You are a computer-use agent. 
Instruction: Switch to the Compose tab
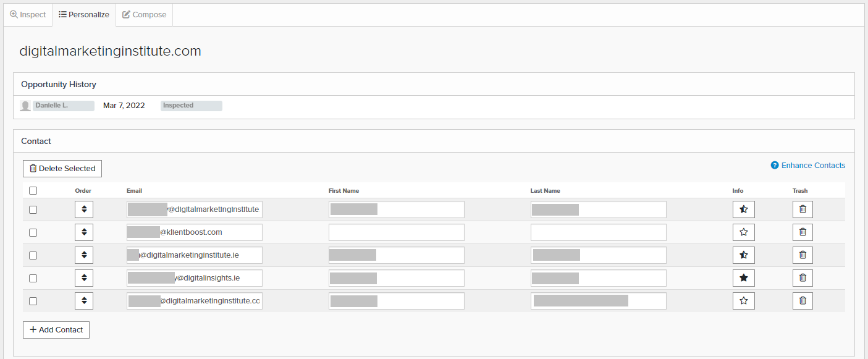pos(144,14)
